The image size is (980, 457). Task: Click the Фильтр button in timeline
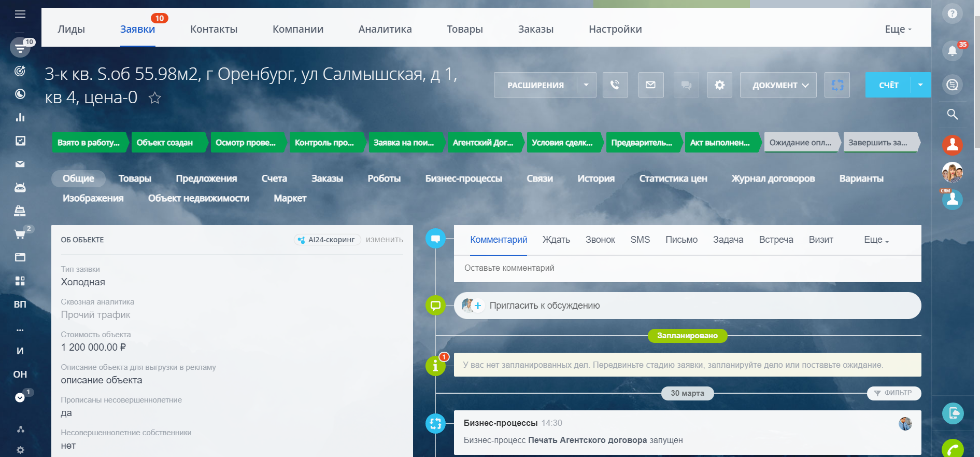click(893, 393)
